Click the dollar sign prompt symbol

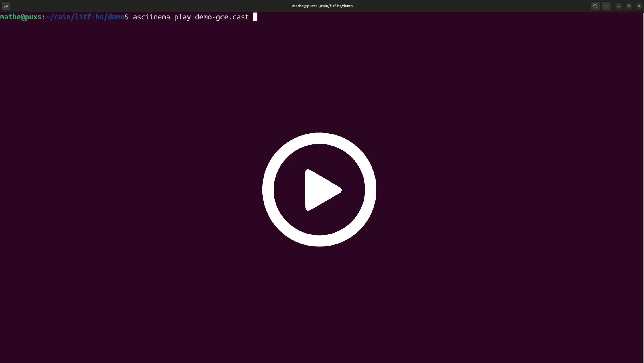click(127, 17)
